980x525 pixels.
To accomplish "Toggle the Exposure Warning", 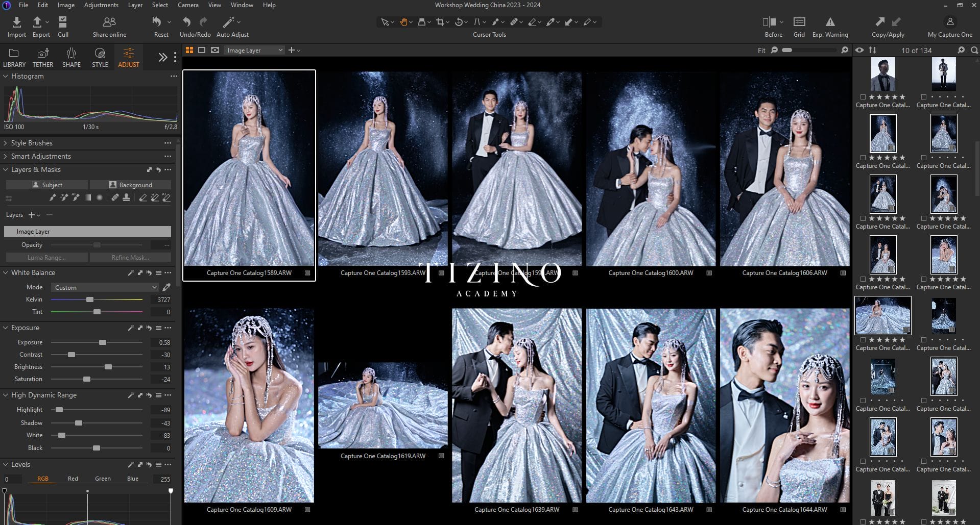I will (830, 22).
